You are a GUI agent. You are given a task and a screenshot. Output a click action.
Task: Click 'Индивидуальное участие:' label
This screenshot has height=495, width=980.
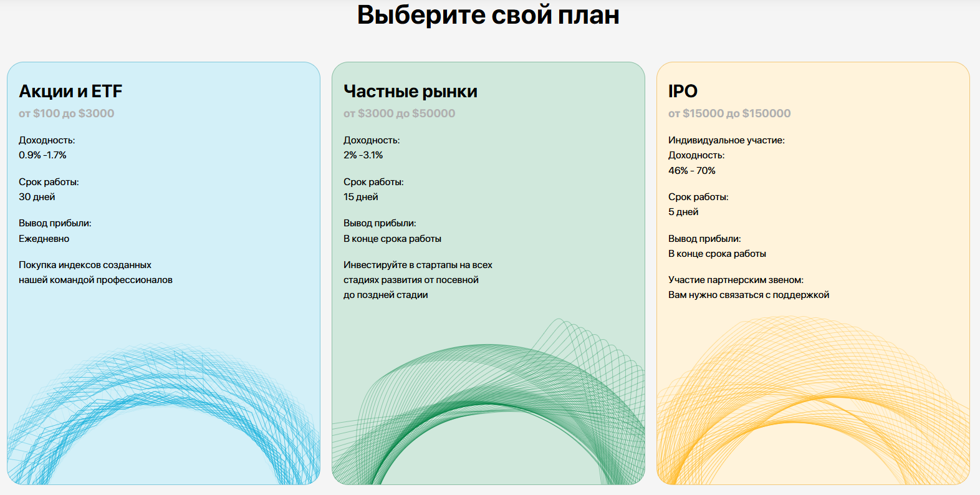pyautogui.click(x=726, y=140)
